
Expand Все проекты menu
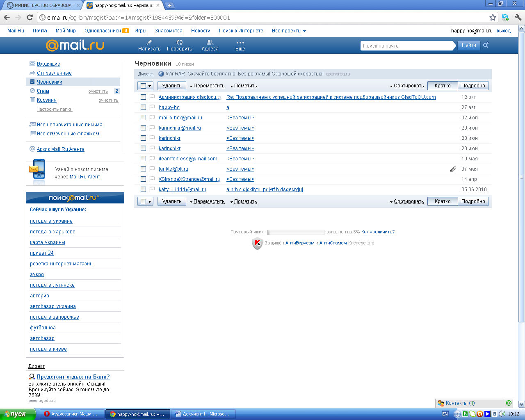click(289, 31)
